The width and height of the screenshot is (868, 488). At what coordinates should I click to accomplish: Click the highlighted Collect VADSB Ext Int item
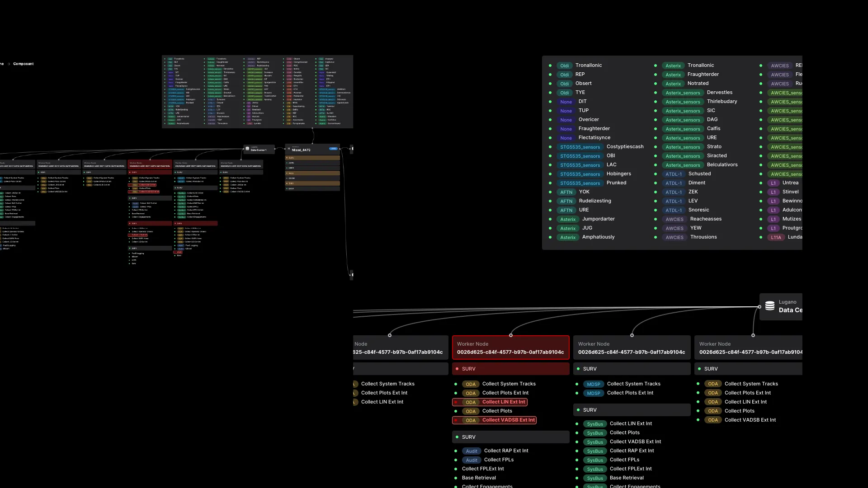[x=508, y=420]
